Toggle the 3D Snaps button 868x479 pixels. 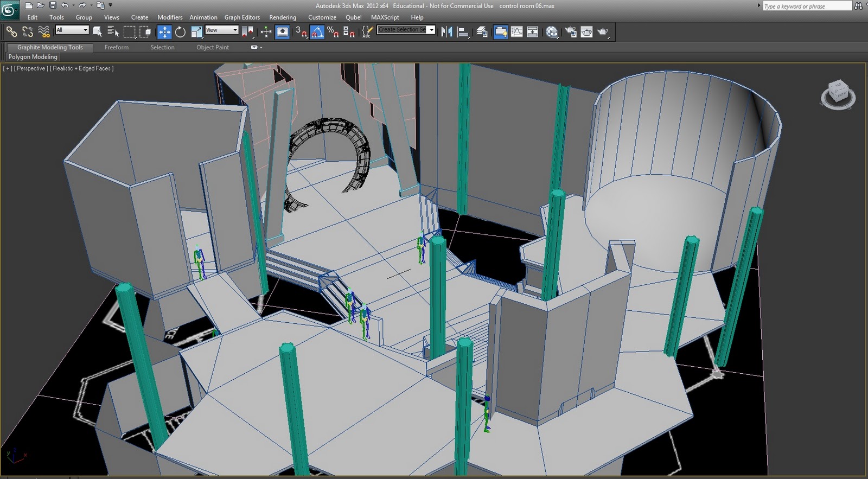[x=301, y=32]
